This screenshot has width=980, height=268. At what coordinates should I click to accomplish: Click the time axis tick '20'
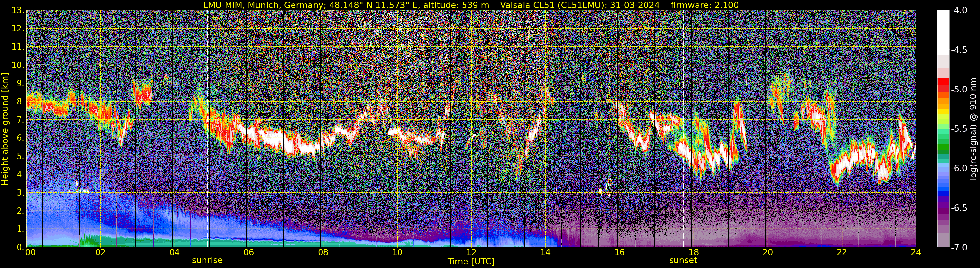point(768,252)
